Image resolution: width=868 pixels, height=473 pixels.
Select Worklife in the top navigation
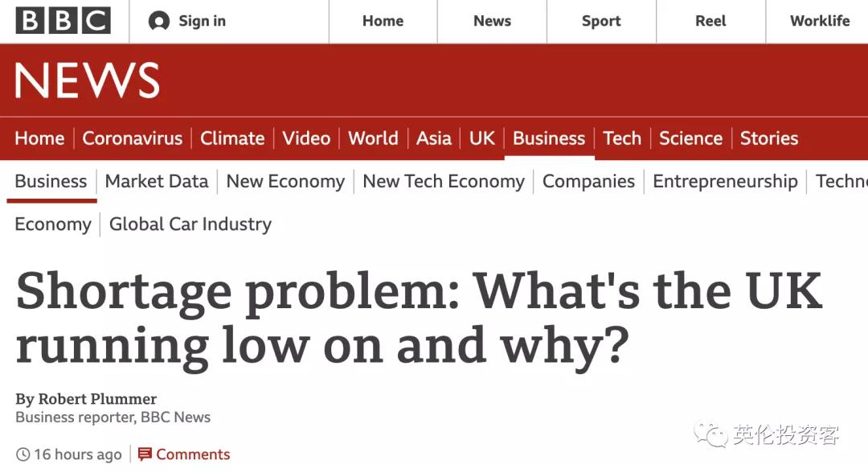pos(819,22)
